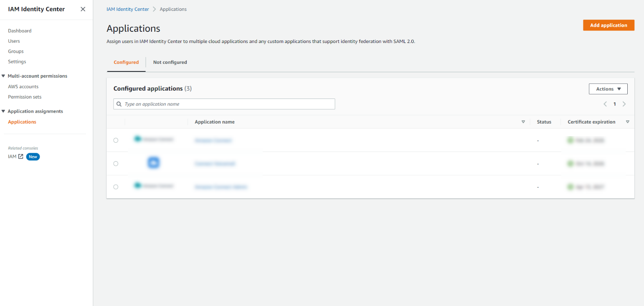Viewport: 644px width, 306px height.
Task: Open the Permission sets page
Action: point(24,96)
